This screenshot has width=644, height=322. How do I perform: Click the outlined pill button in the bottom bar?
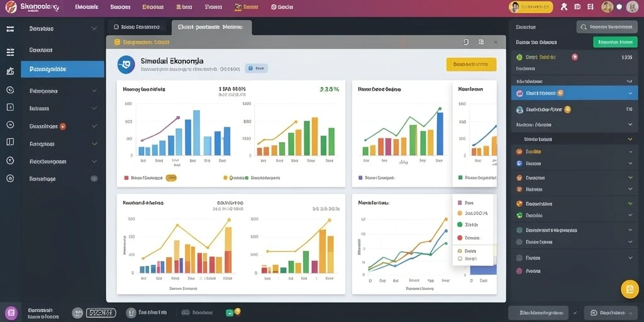coord(100,313)
